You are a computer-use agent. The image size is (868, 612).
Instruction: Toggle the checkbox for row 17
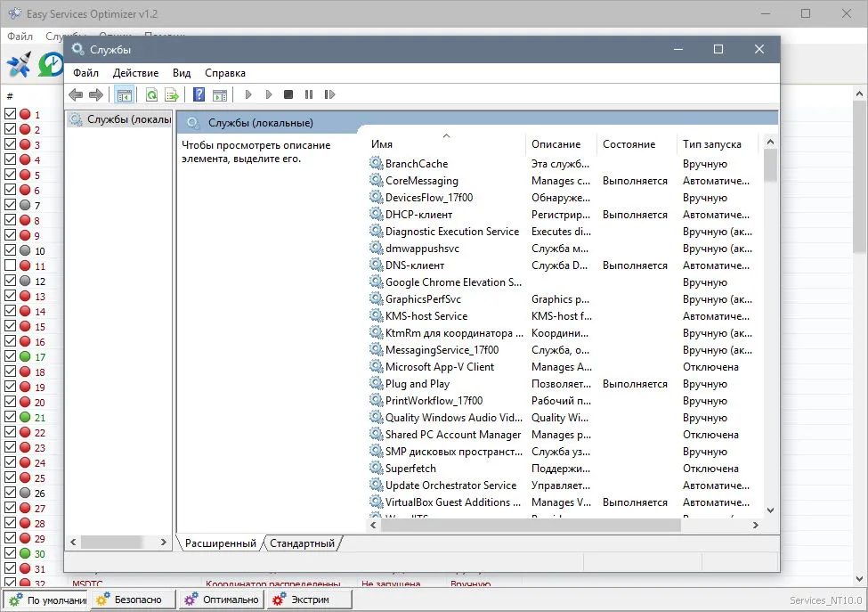tap(10, 356)
